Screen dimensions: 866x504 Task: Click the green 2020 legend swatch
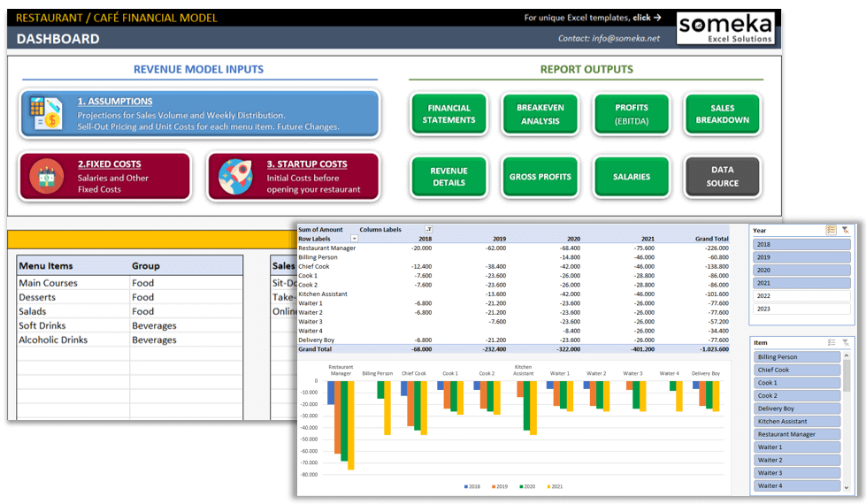[x=521, y=487]
